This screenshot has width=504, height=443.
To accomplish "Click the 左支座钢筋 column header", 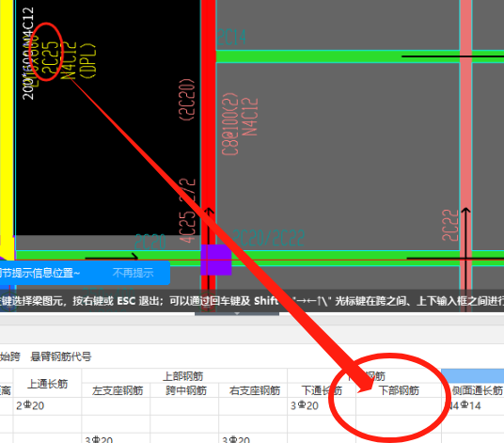I will coord(117,390).
